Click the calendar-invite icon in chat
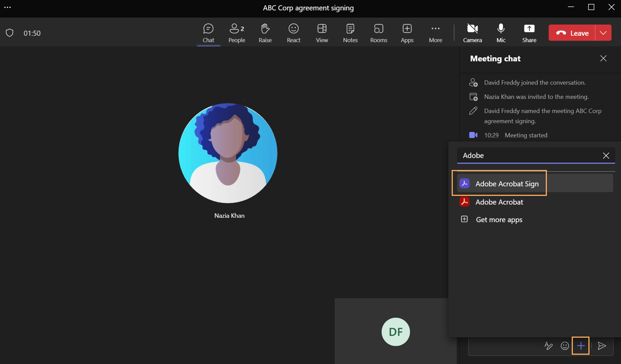621x364 pixels. point(473,97)
